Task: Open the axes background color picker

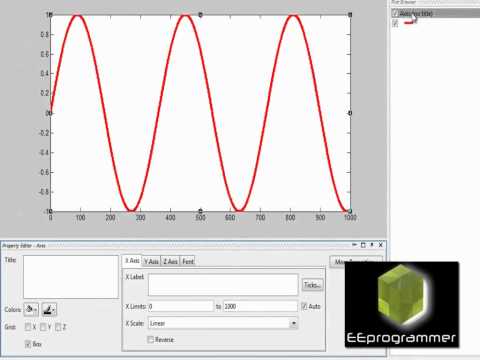Action: pos(31,310)
